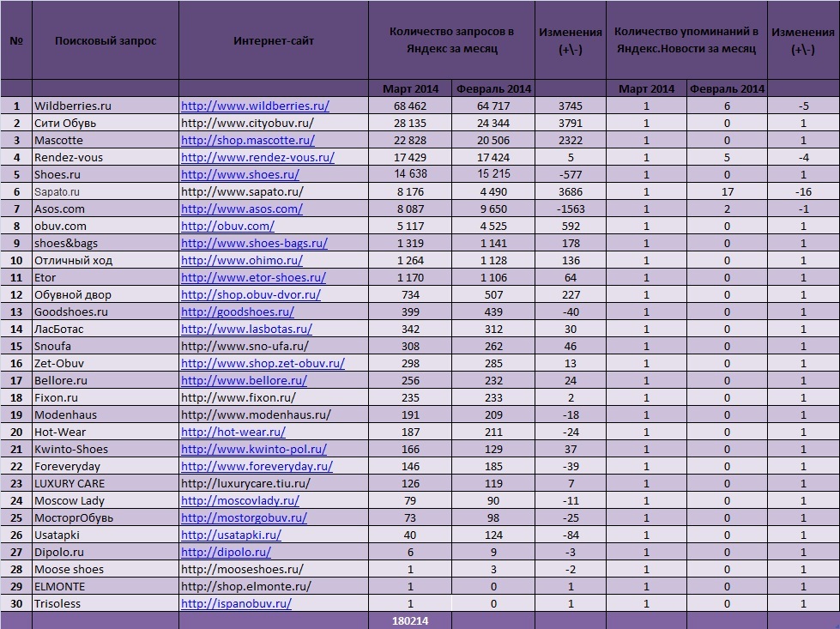Open the shoes-bags.ru hyperlink
The height and width of the screenshot is (629, 840).
click(x=254, y=243)
